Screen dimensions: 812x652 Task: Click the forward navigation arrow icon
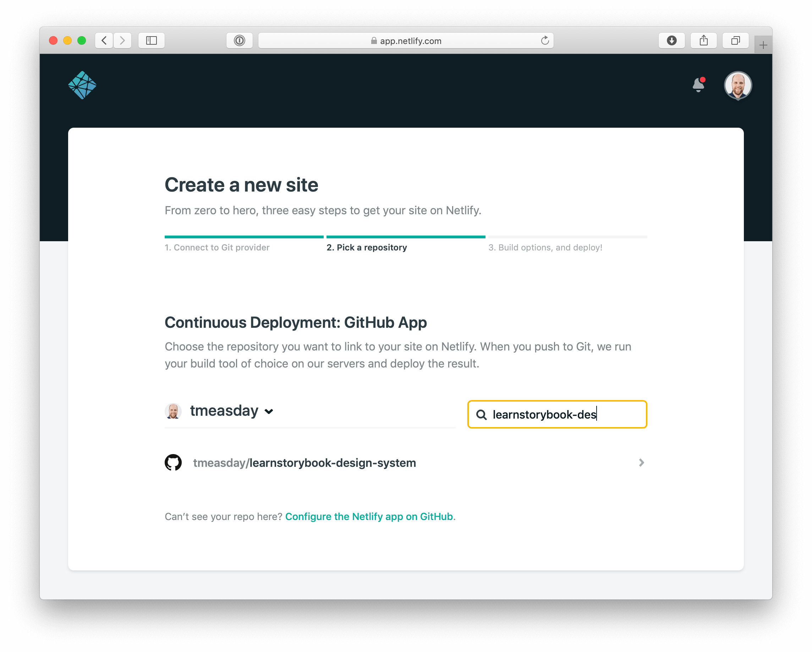[122, 40]
